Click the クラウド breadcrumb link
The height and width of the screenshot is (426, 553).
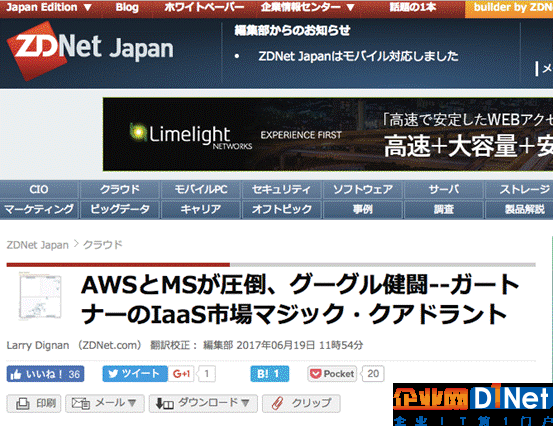103,245
